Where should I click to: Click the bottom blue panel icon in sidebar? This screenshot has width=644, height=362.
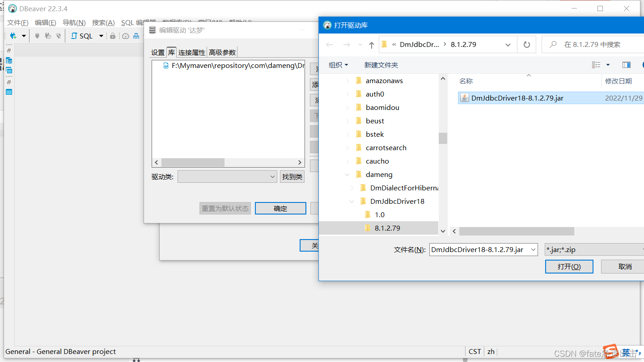pos(9,92)
